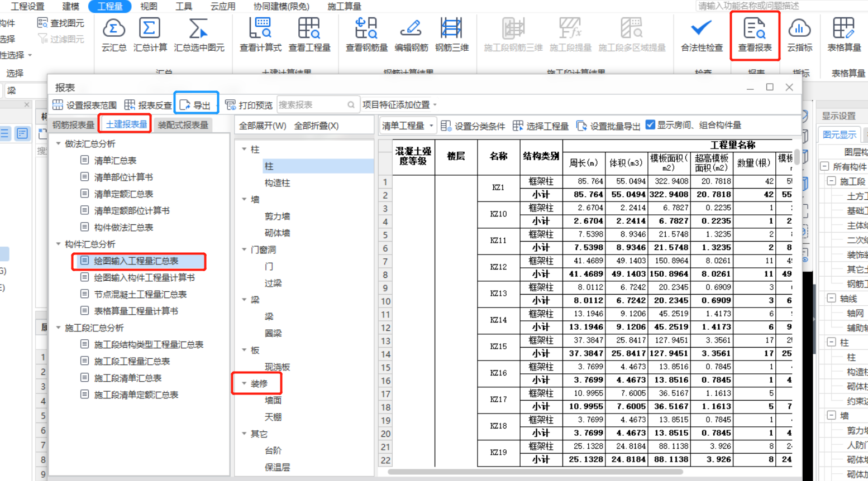Open 表格算量 tool
This screenshot has height=481, width=868.
[x=843, y=35]
